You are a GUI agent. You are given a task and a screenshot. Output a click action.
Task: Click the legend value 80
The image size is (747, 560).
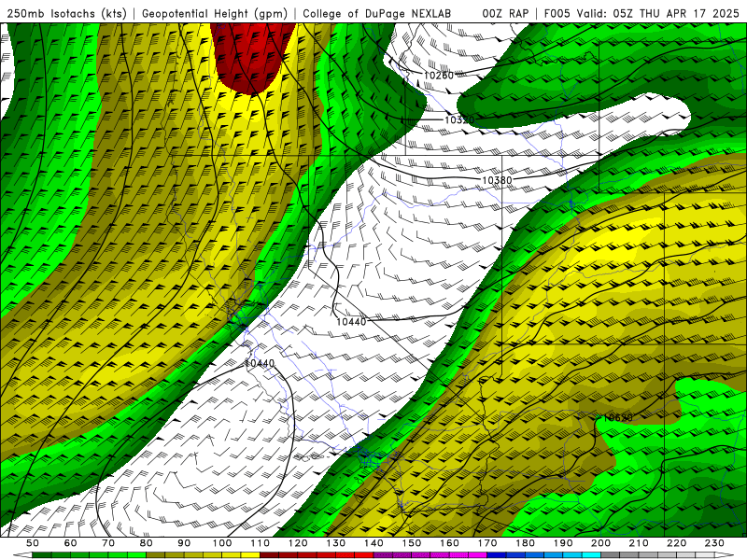pos(147,543)
